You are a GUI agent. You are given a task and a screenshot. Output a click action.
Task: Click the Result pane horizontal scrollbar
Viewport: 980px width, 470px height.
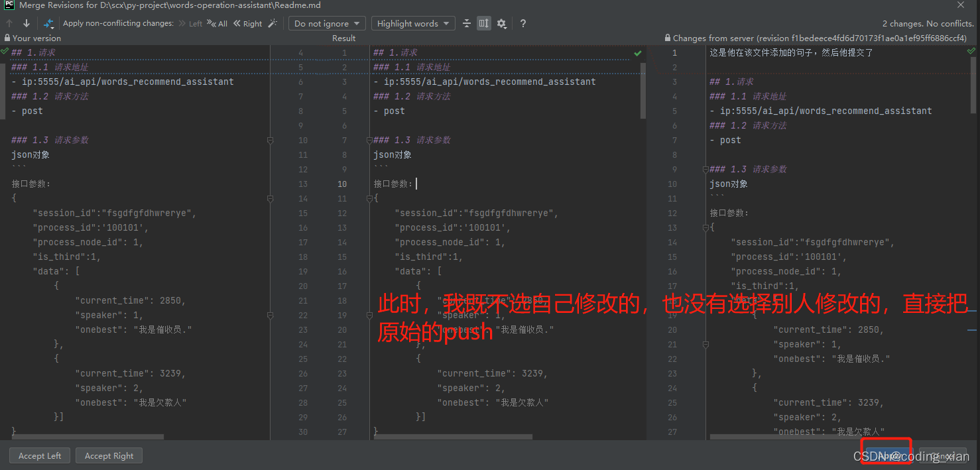click(x=452, y=437)
